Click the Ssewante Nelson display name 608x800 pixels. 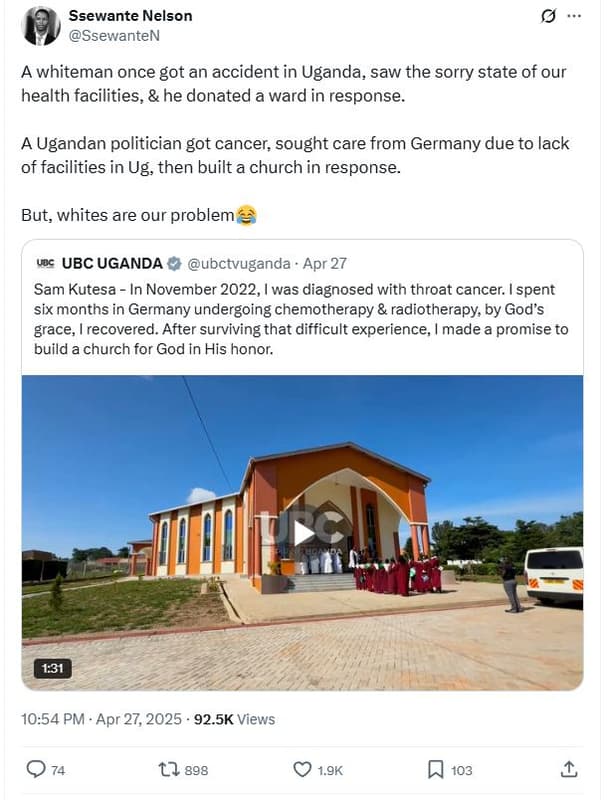pos(130,15)
